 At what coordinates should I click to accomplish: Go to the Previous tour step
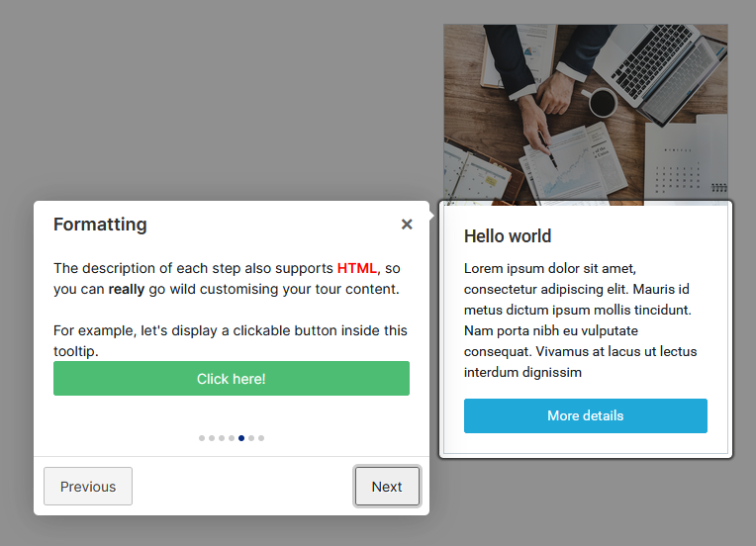[x=88, y=487]
